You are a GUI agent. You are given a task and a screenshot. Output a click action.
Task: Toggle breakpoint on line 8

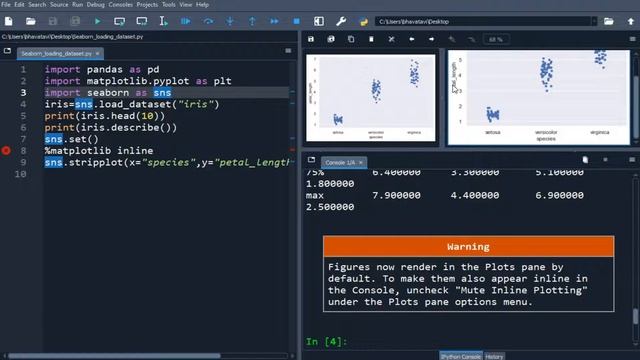pyautogui.click(x=6, y=151)
